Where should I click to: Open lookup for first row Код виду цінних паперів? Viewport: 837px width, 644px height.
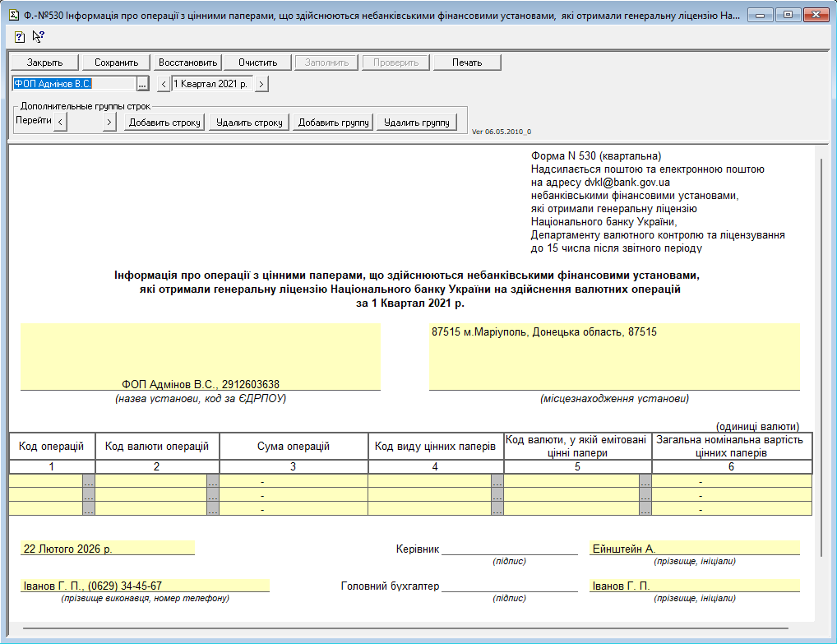[497, 482]
